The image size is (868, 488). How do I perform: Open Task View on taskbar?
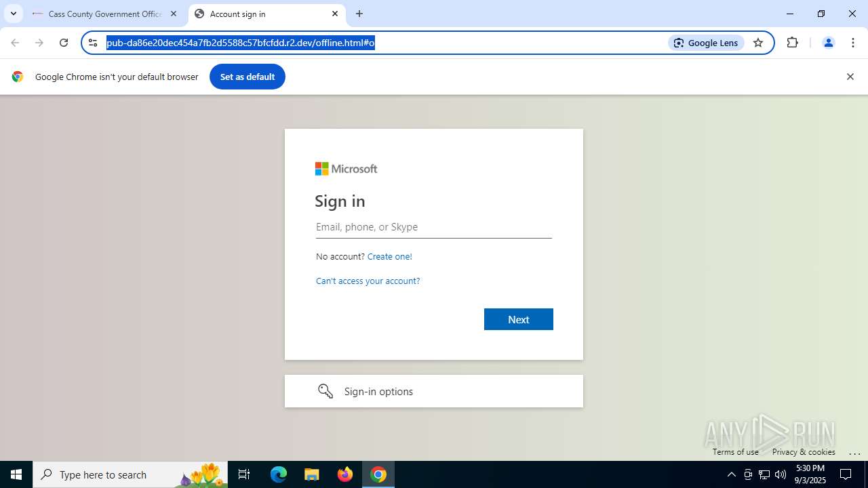(244, 474)
